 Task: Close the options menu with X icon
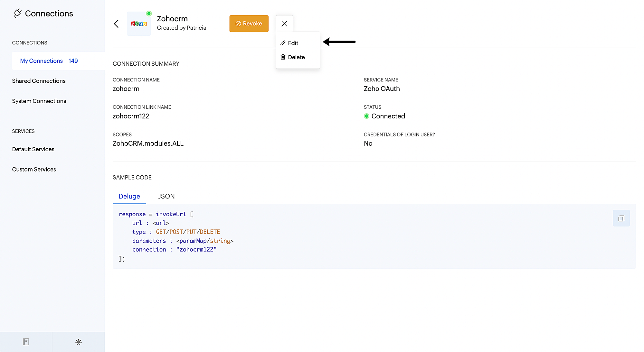click(284, 24)
